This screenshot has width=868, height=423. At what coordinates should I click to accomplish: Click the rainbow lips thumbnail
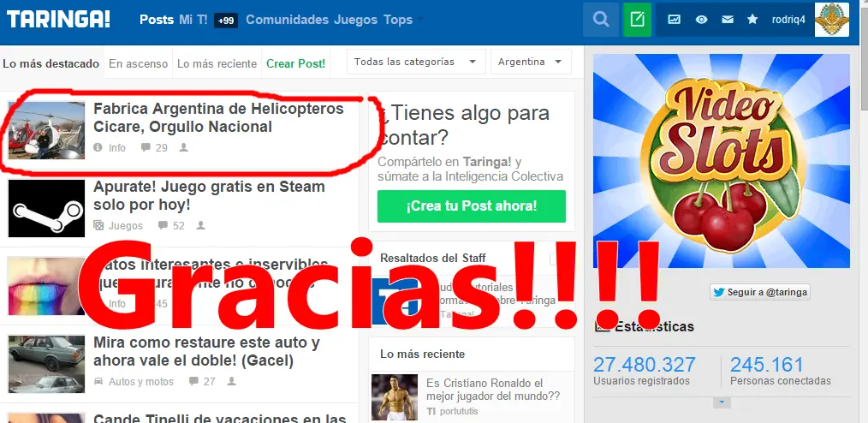point(46,286)
